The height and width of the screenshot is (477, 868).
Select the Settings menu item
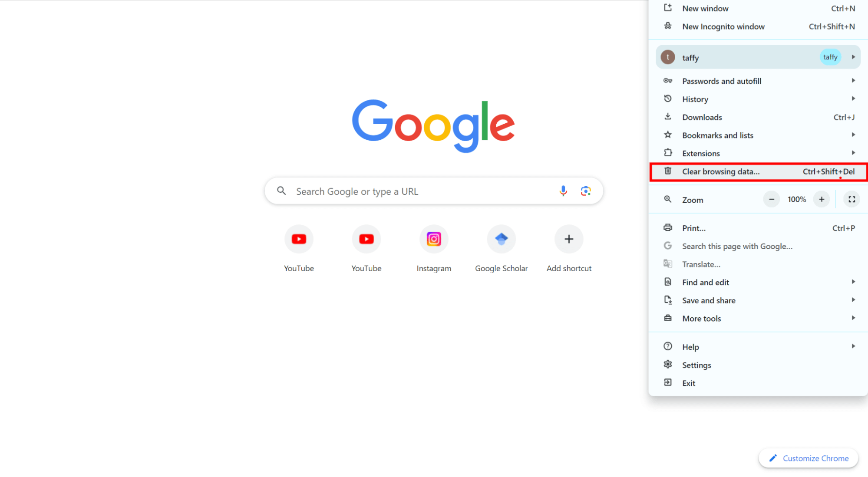[696, 365]
